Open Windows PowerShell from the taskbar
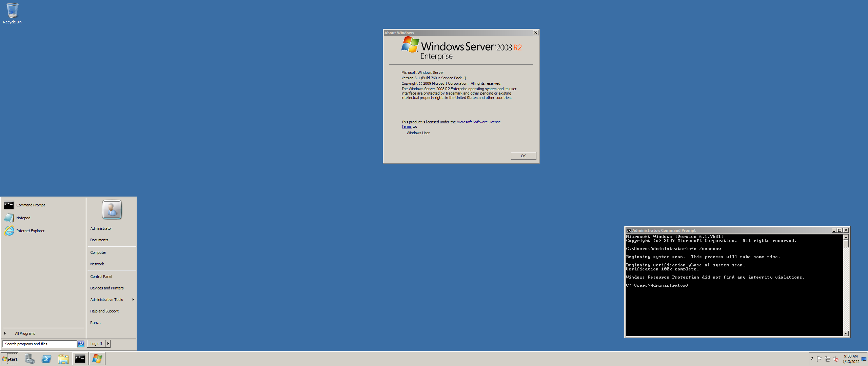This screenshot has height=366, width=868. pos(46,359)
